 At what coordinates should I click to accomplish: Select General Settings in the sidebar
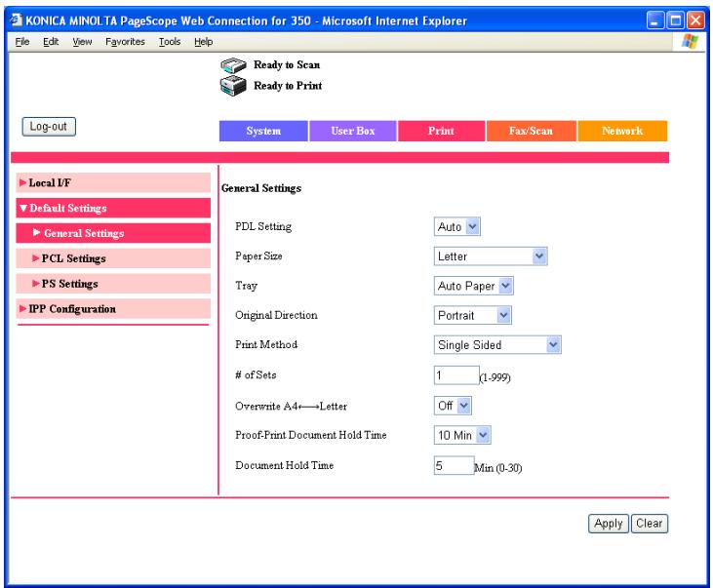[x=113, y=233]
